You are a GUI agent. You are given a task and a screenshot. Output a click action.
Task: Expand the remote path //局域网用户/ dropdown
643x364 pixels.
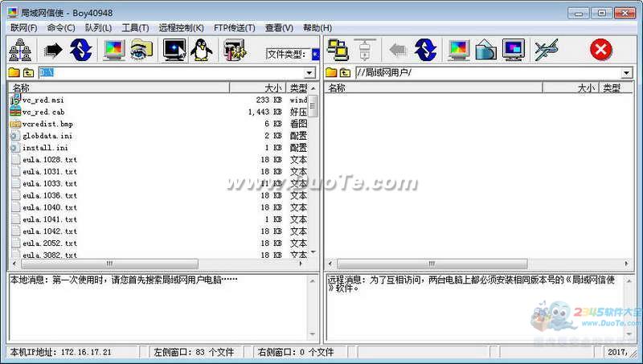(627, 73)
